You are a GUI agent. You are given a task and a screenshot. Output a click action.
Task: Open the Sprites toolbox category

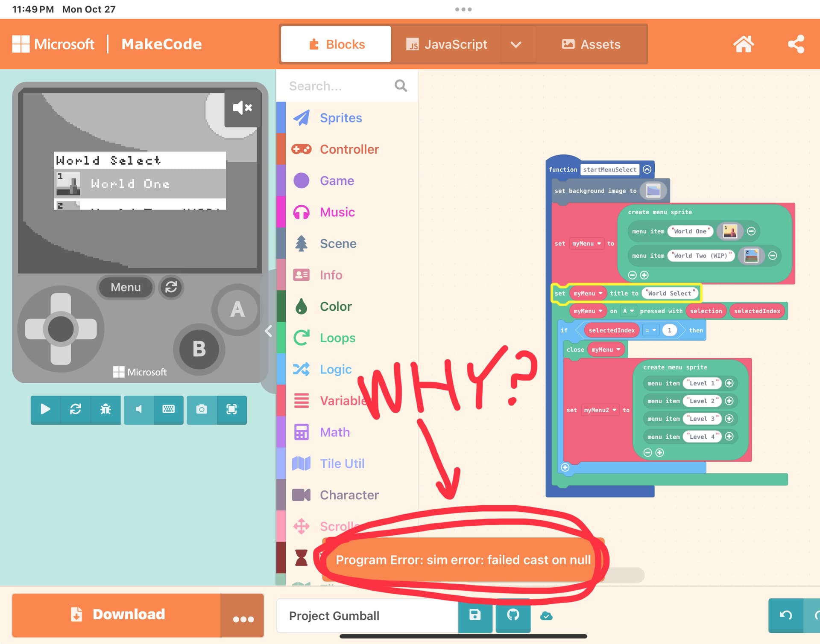coord(340,118)
